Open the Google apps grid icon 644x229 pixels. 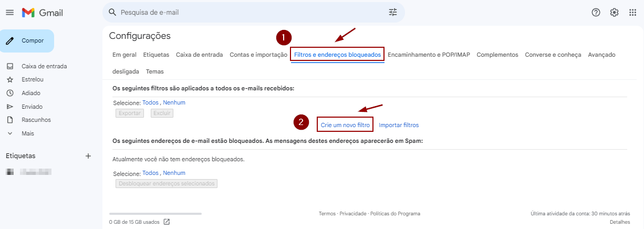coord(633,13)
